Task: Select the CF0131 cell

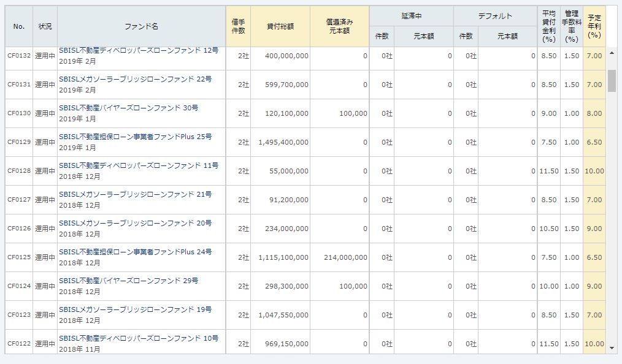Action: pos(19,85)
